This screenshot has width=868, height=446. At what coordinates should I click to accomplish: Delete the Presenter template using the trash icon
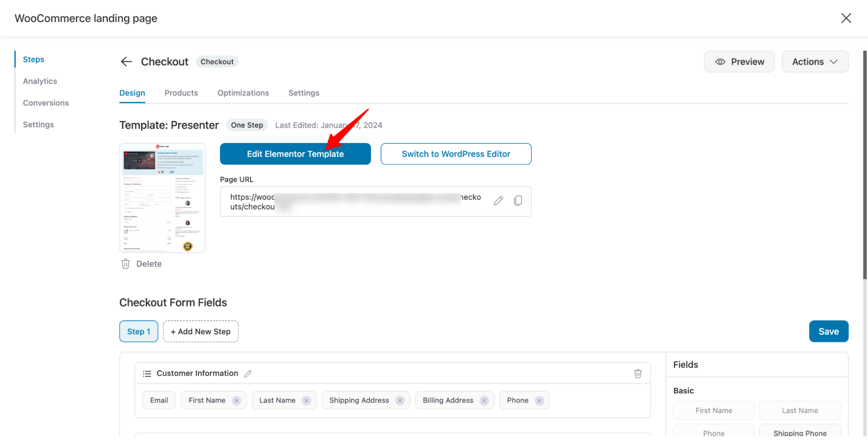tap(125, 263)
